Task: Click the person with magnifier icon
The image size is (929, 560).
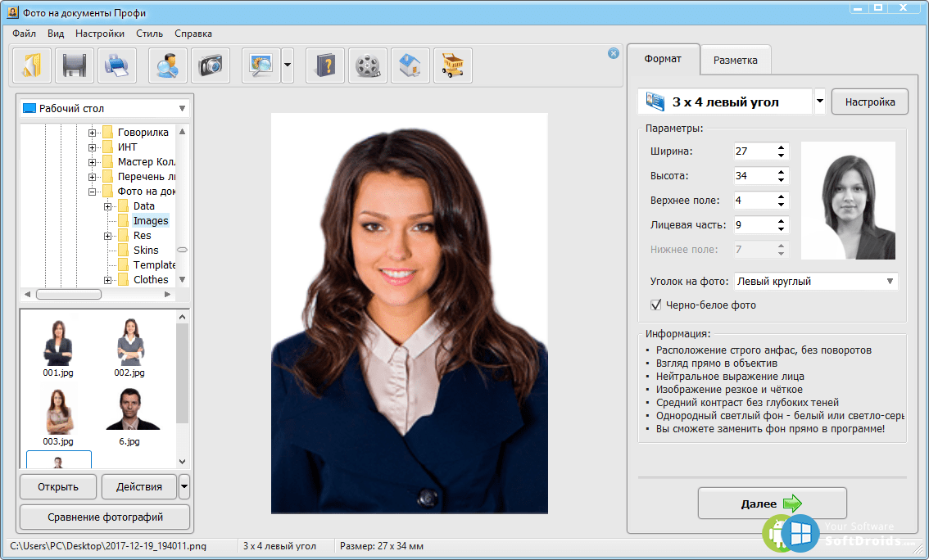Action: [168, 65]
